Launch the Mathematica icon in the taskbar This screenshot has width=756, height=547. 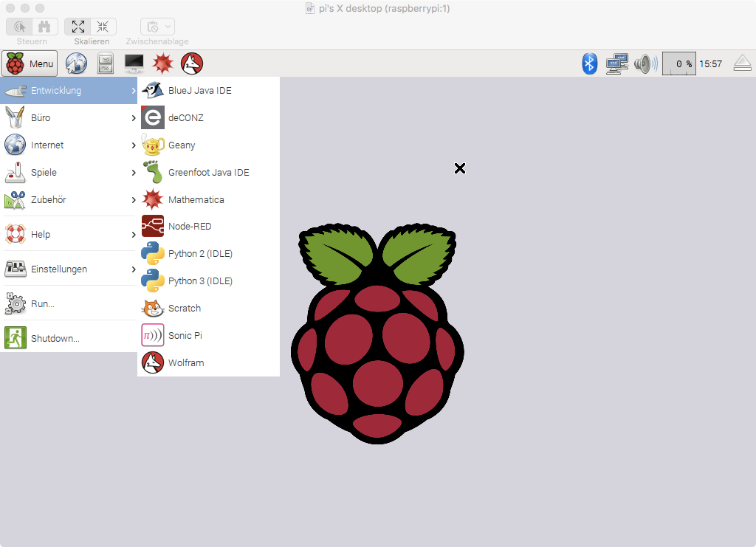[162, 63]
